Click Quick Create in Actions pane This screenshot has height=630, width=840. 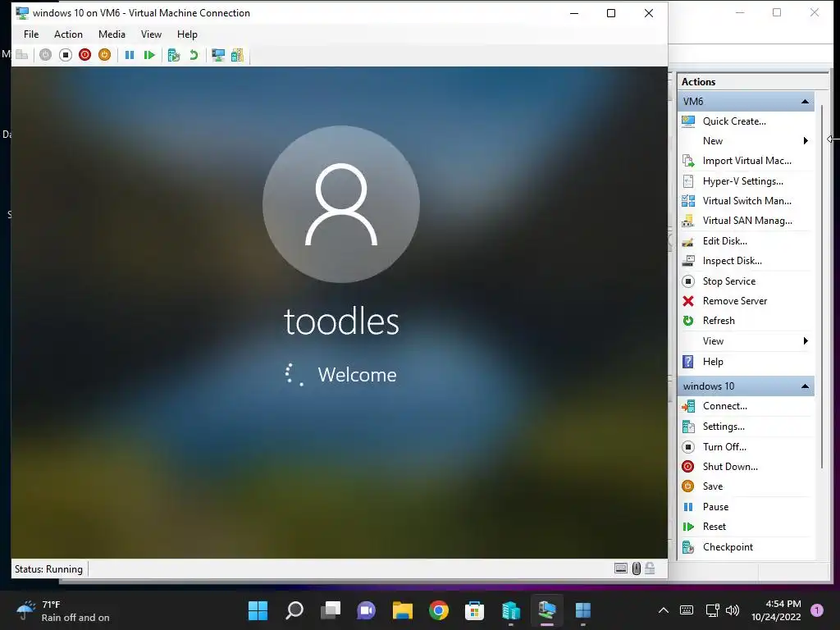[x=734, y=121]
